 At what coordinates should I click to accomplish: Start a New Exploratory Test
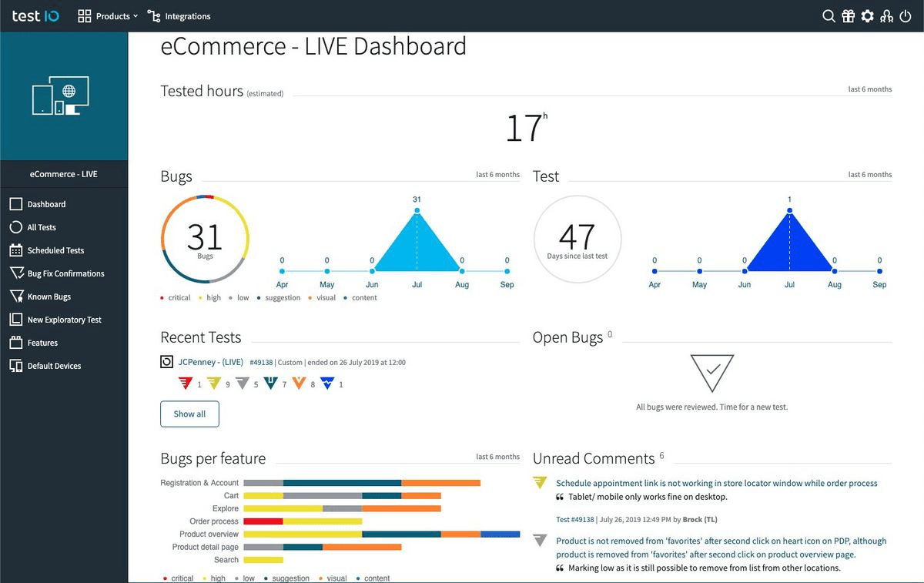pyautogui.click(x=64, y=320)
